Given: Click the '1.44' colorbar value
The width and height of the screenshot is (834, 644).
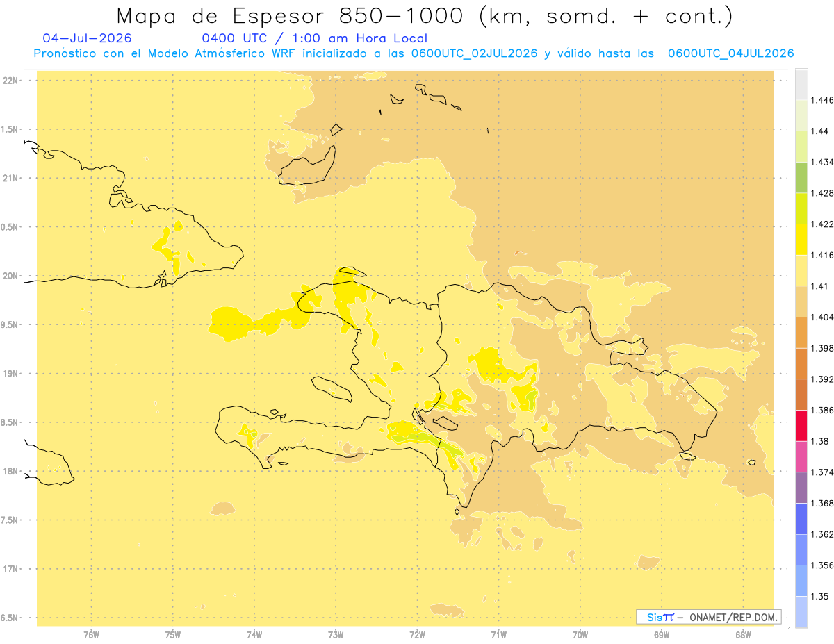Looking at the screenshot, I should (x=819, y=131).
